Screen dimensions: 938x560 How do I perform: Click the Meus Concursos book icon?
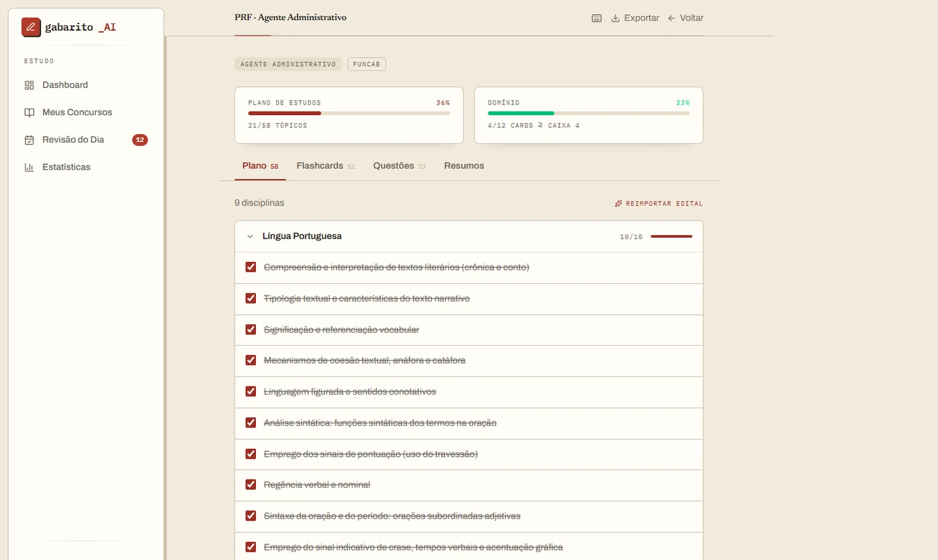[x=29, y=113]
